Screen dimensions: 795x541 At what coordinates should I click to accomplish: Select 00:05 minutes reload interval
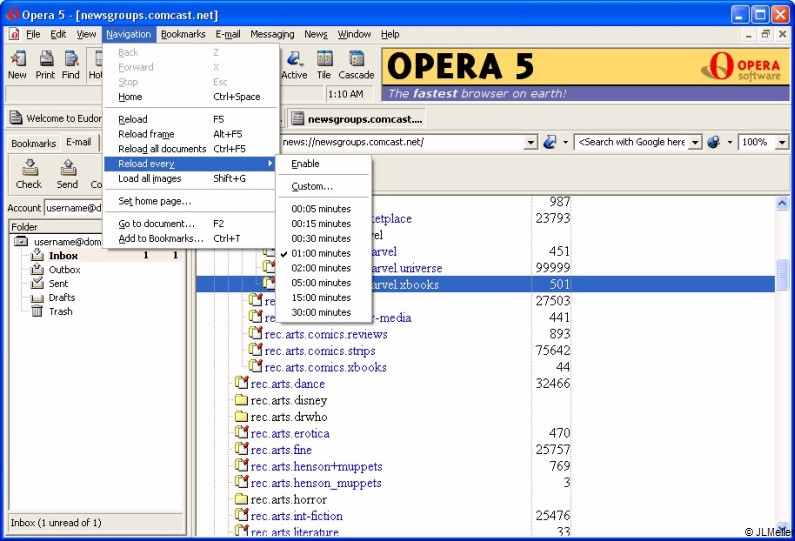(323, 208)
